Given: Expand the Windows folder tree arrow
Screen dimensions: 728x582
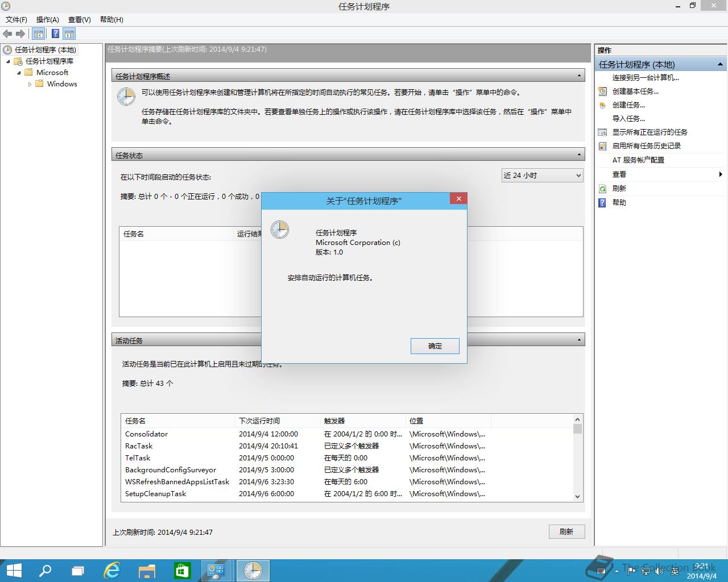Looking at the screenshot, I should (30, 84).
